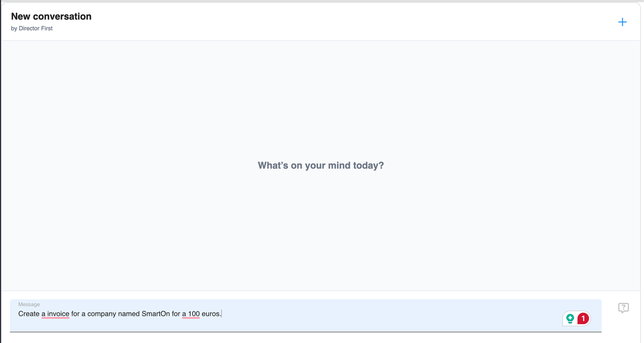The height and width of the screenshot is (343, 644).
Task: Click the Grammarly assistant pill widget
Action: coord(576,318)
